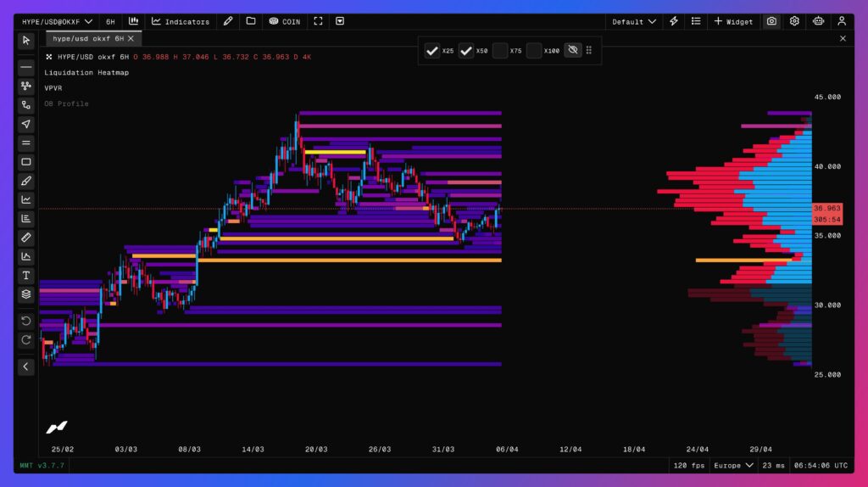Select the hype/usd okxf 6H tab

(88, 38)
